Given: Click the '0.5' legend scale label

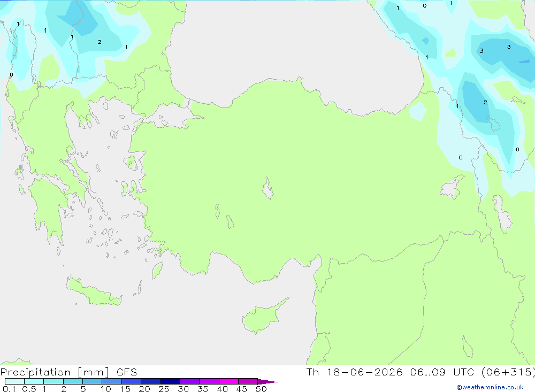Looking at the screenshot, I should 29,389.
